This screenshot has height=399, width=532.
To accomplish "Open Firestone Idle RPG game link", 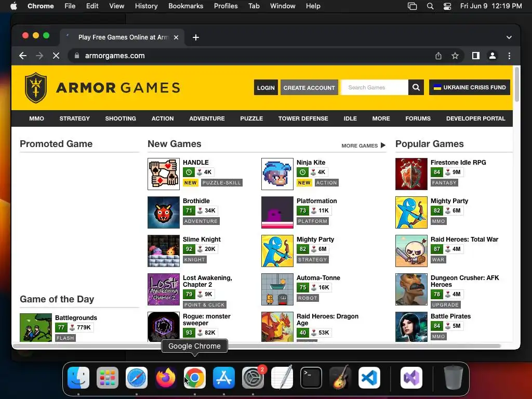I will [x=458, y=163].
